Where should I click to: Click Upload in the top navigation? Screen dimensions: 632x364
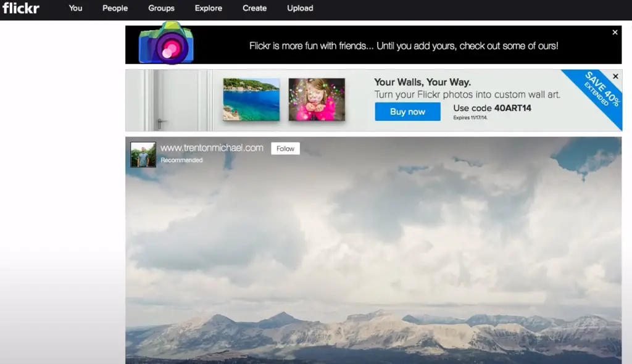(x=300, y=8)
